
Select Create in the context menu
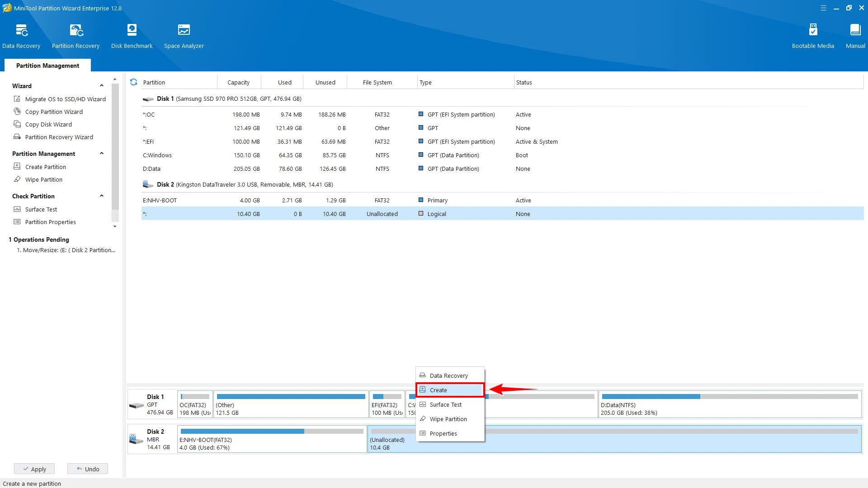450,390
